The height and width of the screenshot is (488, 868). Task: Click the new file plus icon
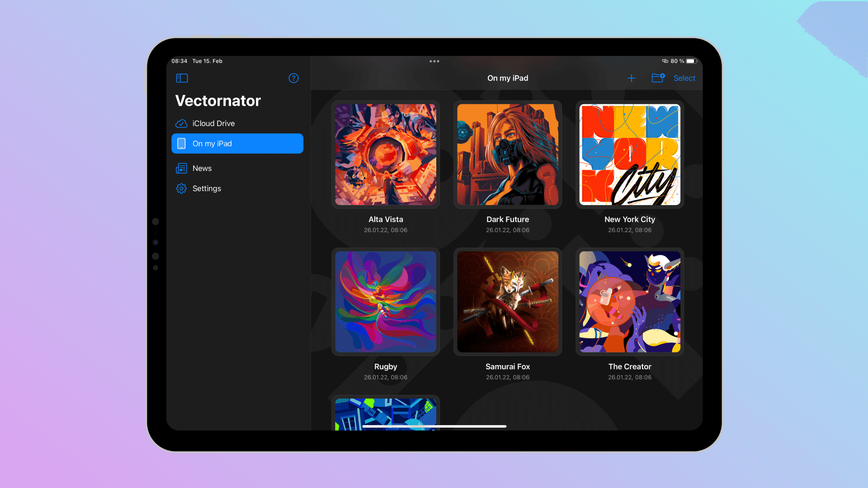[631, 78]
